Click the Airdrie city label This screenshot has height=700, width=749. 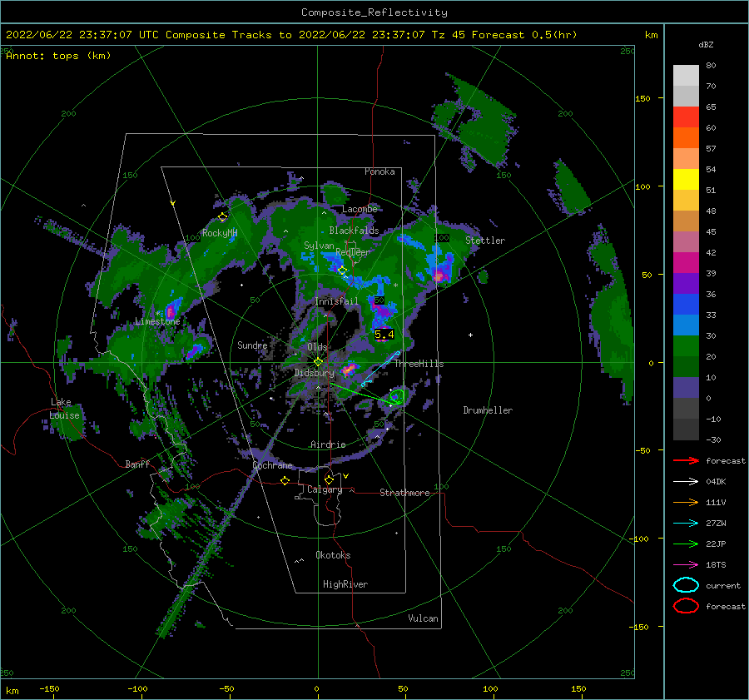[x=328, y=444]
